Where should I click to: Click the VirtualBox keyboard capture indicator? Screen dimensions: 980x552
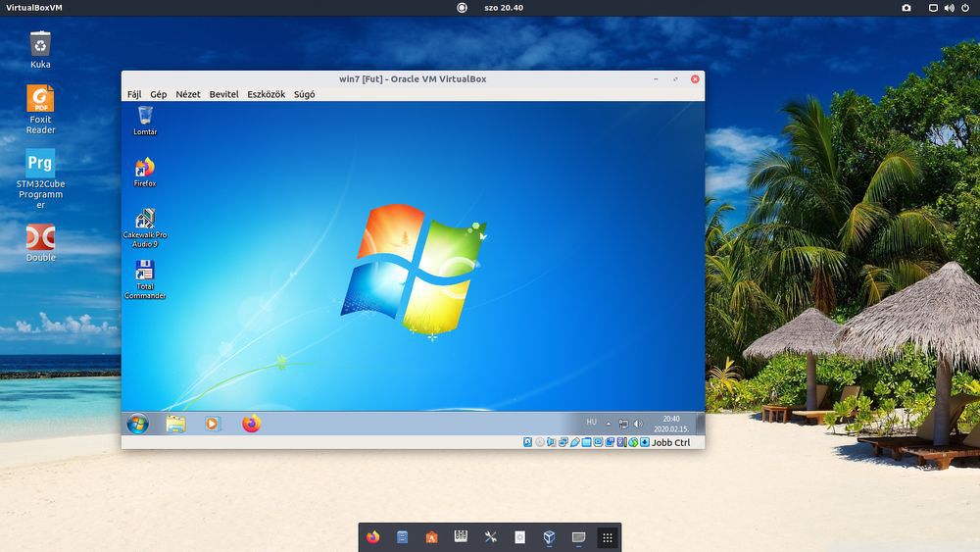[x=645, y=442]
